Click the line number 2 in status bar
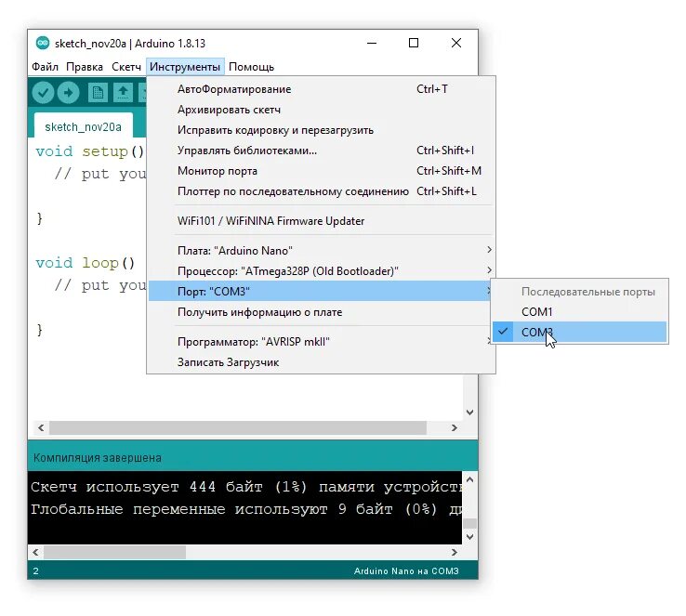This screenshot has width=686, height=616. click(36, 571)
